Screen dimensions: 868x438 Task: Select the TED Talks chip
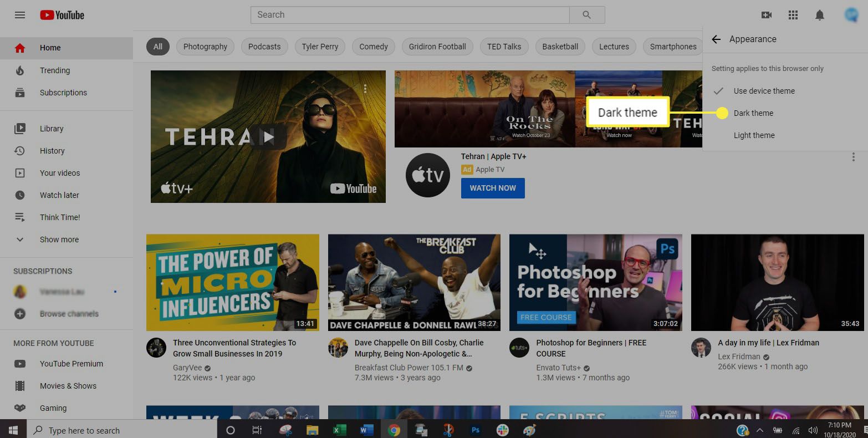(x=504, y=47)
